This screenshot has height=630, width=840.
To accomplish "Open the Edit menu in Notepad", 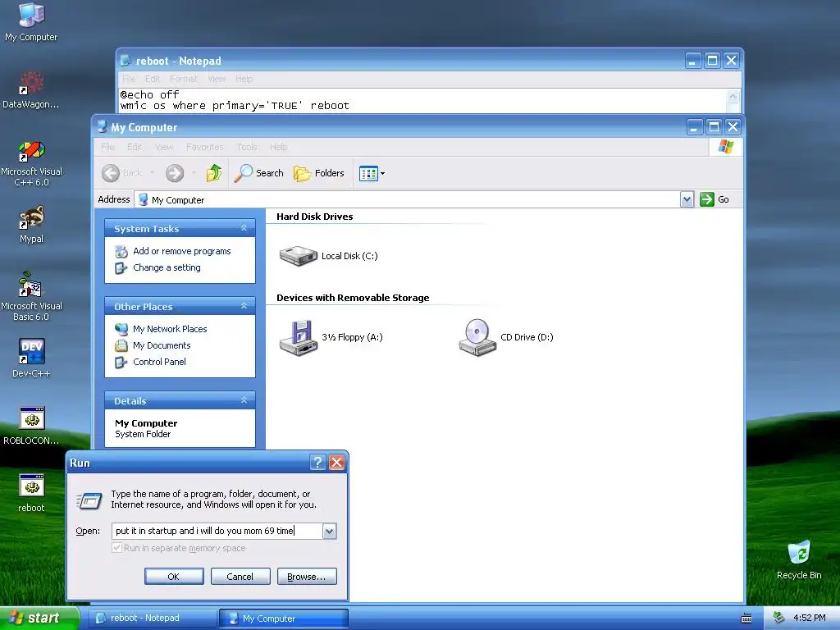I will click(152, 79).
